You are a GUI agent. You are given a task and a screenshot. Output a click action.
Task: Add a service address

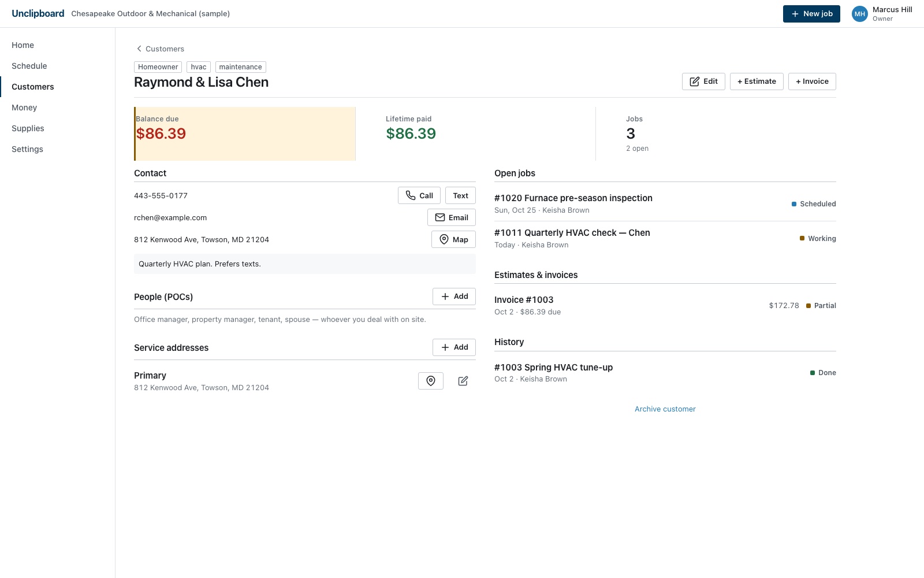[454, 347]
